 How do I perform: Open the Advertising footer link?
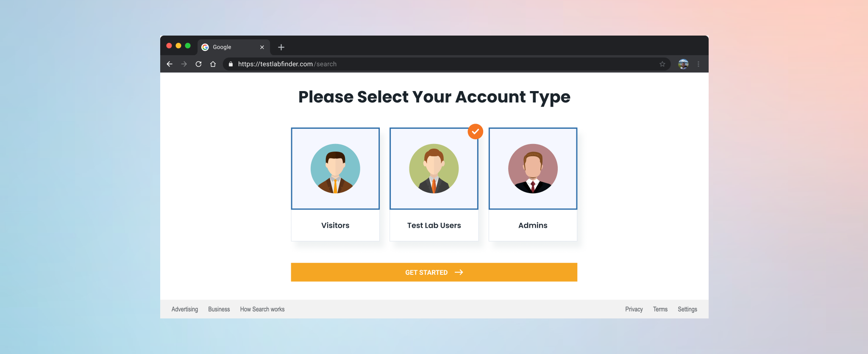(x=184, y=309)
